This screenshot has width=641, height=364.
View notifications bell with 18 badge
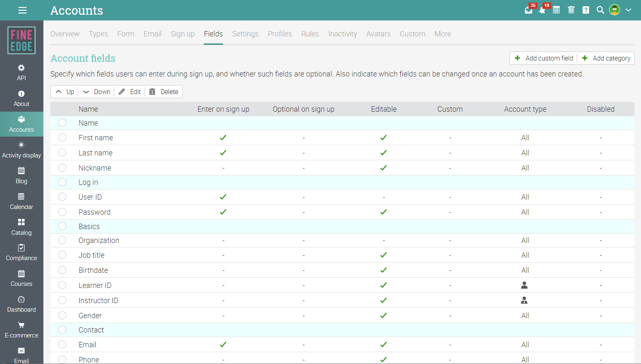point(542,10)
